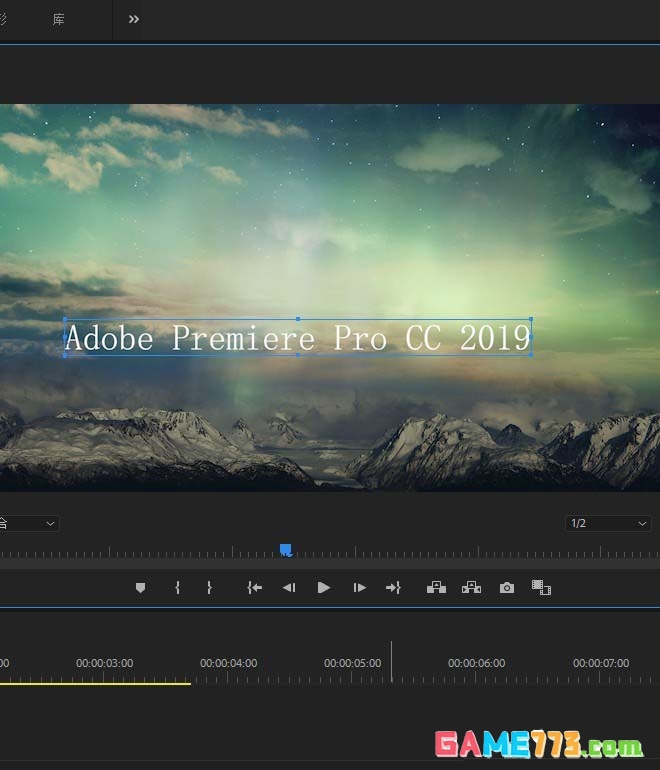Step back one frame
The height and width of the screenshot is (770, 660).
click(289, 587)
